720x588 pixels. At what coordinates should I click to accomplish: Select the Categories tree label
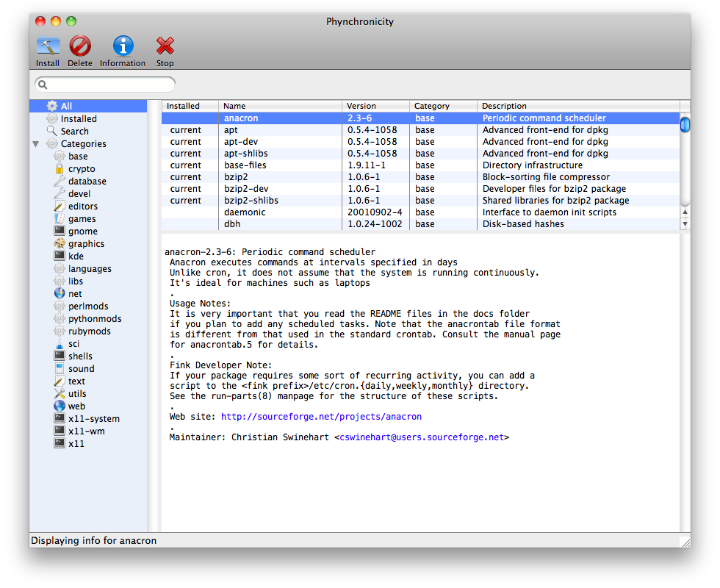84,144
